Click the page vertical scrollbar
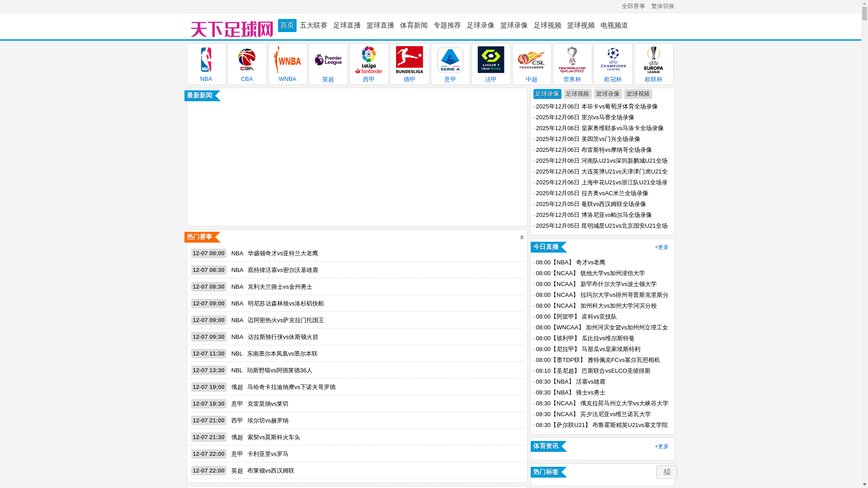 point(864,244)
